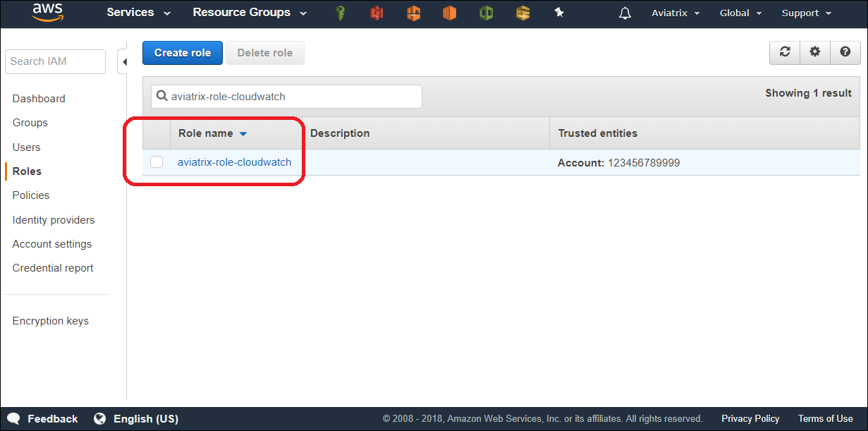The image size is (868, 431).
Task: Open the Resource Groups dropdown
Action: pyautogui.click(x=250, y=13)
